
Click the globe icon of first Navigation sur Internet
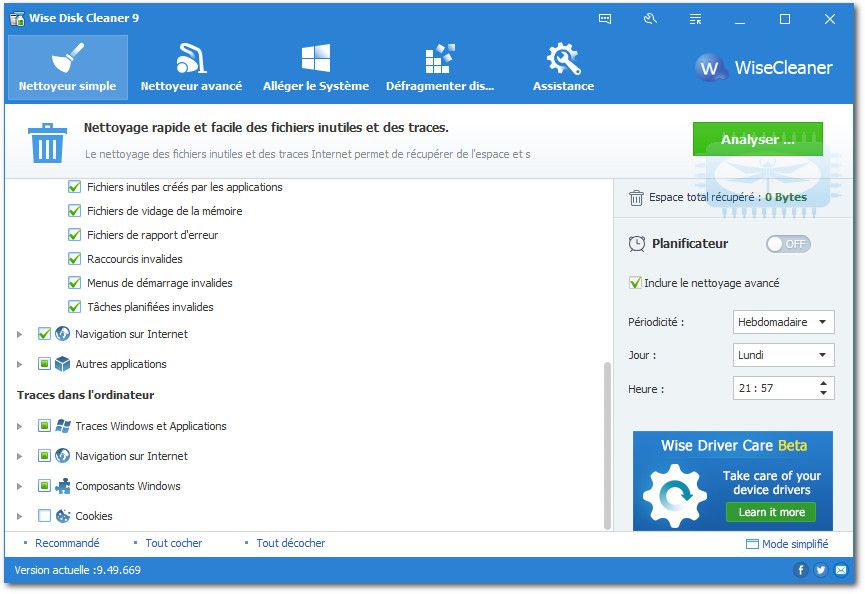tap(62, 334)
